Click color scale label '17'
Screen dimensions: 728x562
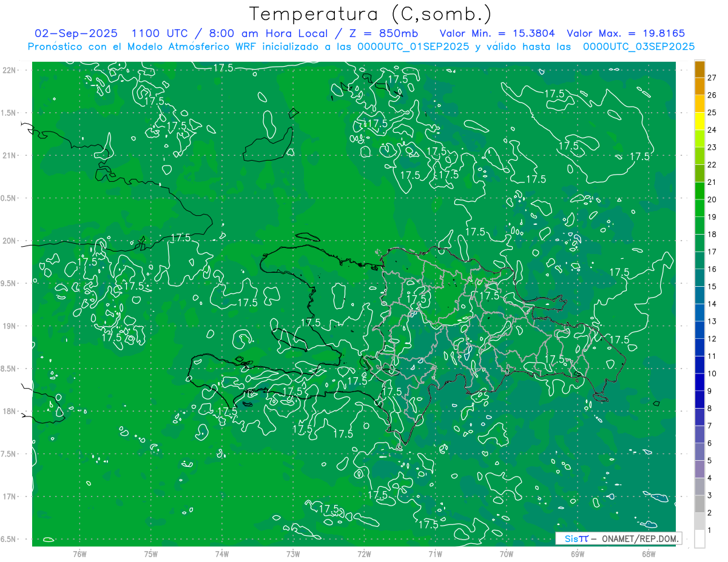tap(712, 252)
